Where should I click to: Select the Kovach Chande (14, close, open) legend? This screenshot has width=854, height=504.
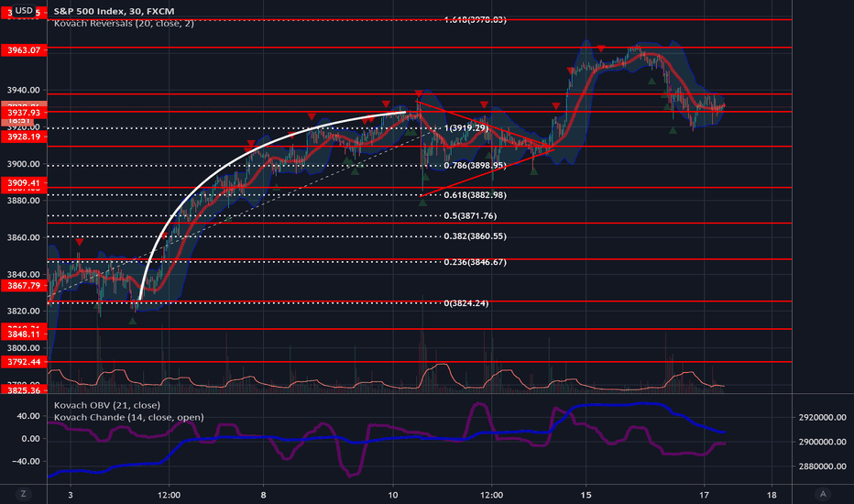click(128, 417)
